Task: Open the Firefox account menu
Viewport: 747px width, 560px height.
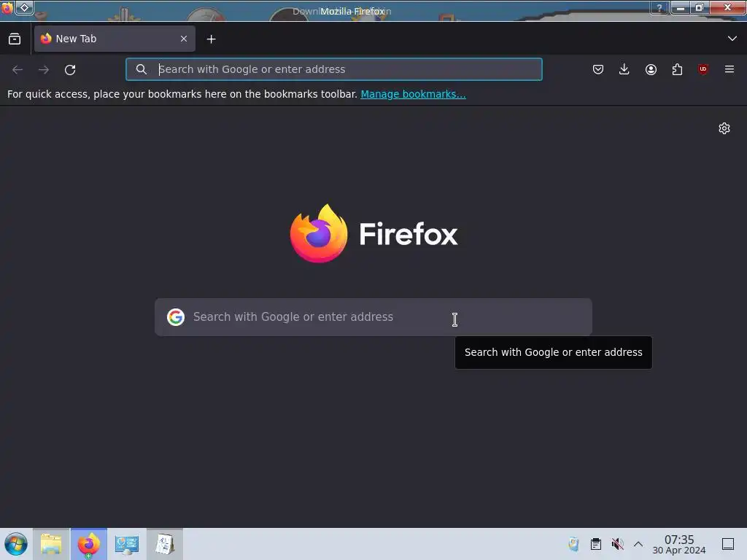Action: [651, 69]
